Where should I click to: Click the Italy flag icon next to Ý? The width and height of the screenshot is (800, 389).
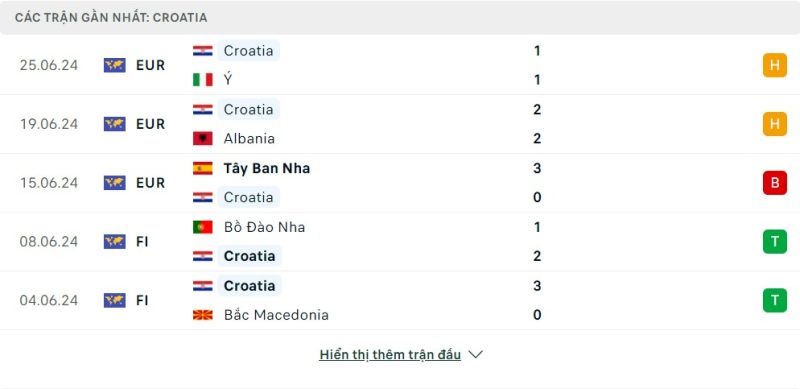click(203, 80)
